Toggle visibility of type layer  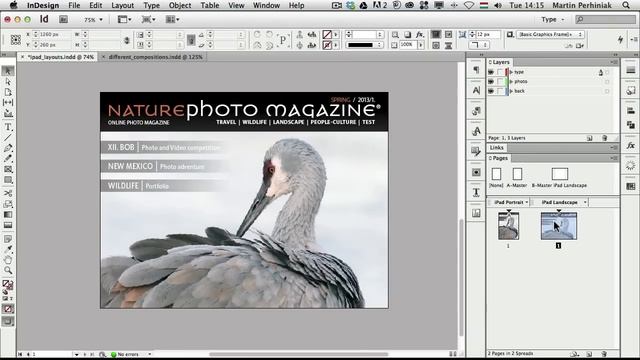pos(491,72)
